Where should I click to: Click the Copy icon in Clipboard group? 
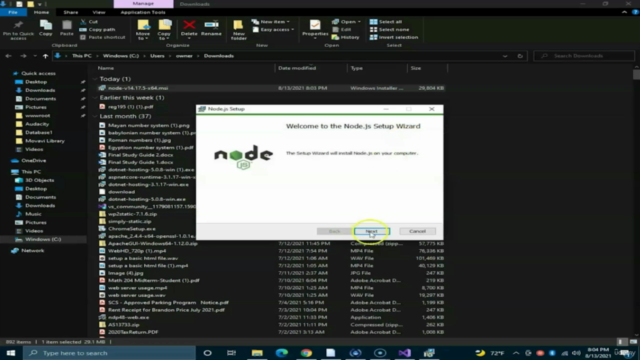(x=46, y=28)
